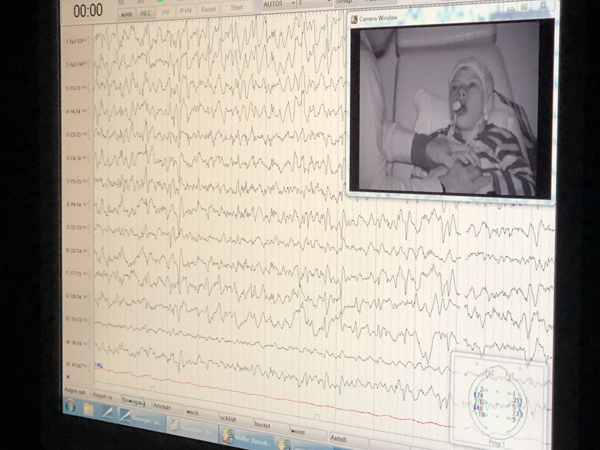Toggle the REC recording button
This screenshot has height=450, width=600.
click(x=145, y=13)
